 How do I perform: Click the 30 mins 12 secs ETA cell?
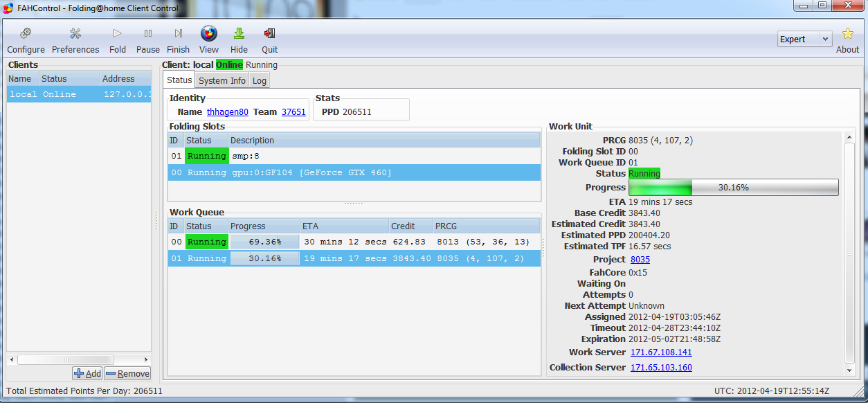click(345, 242)
